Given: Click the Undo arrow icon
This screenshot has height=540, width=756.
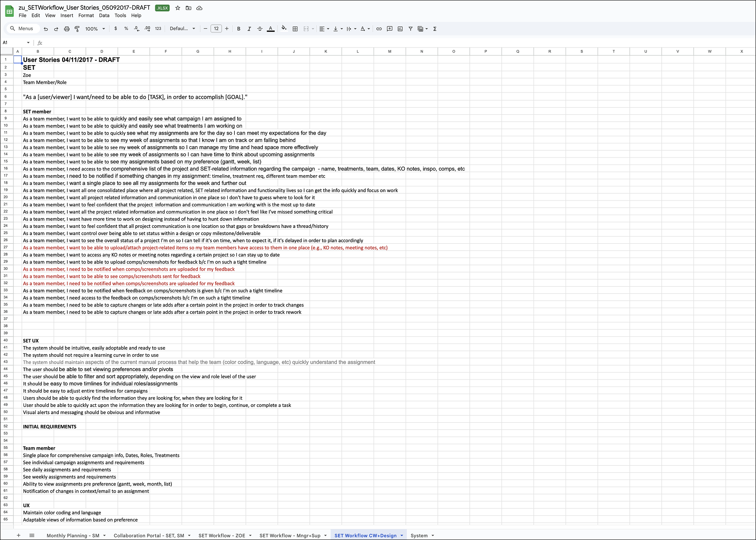Looking at the screenshot, I should click(x=46, y=29).
